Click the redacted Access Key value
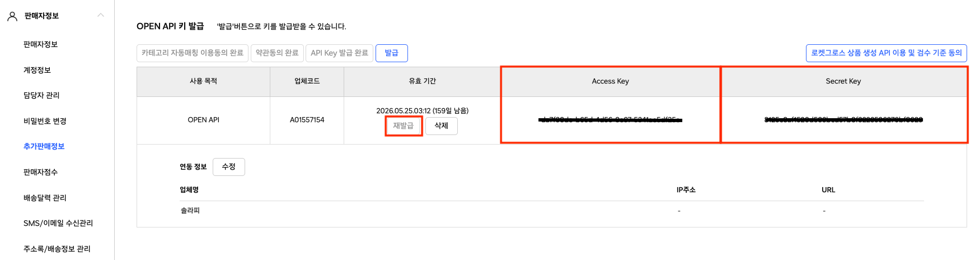 (610, 120)
